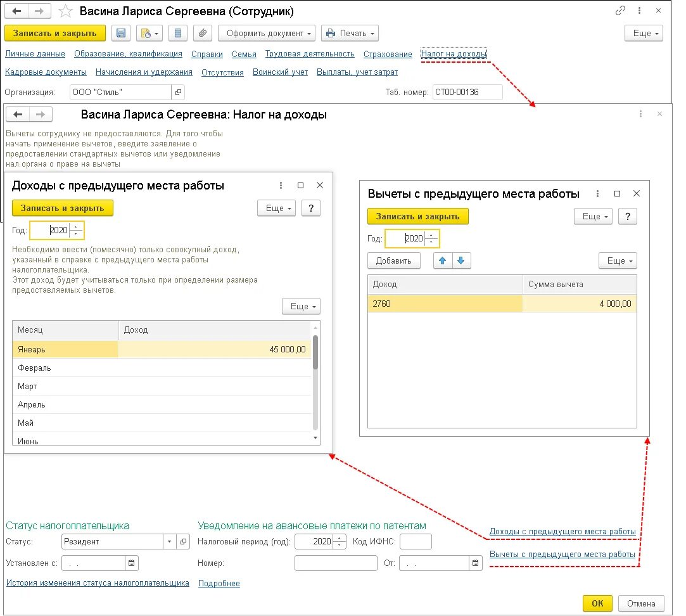Image resolution: width=686 pixels, height=616 pixels.
Task: Click Записать и закрыть in Вычеты dialog
Action: (418, 216)
